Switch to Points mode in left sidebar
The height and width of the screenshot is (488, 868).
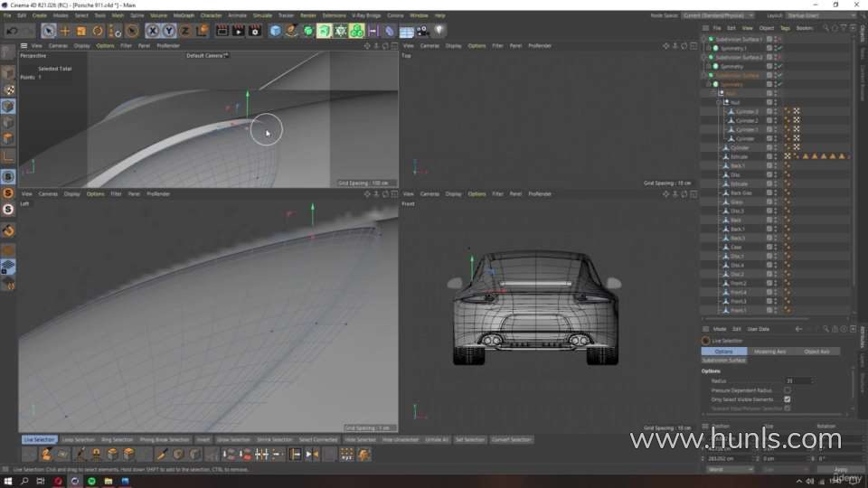[8, 107]
